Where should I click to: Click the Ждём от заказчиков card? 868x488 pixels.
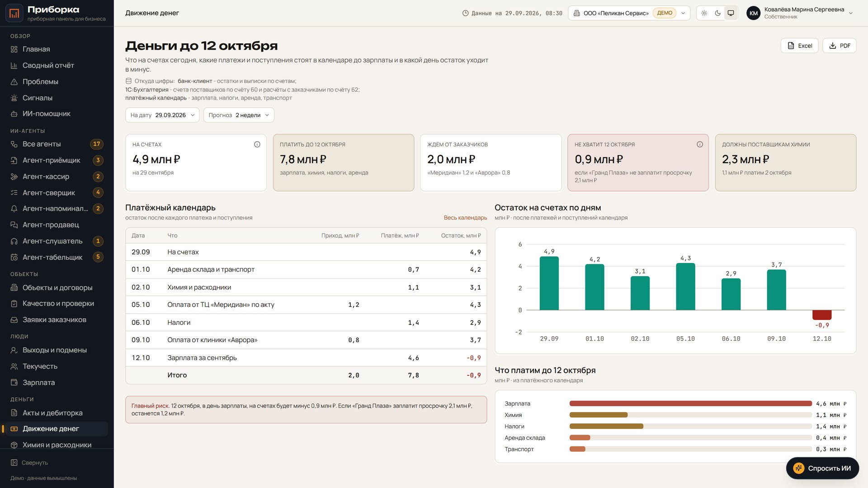point(491,163)
